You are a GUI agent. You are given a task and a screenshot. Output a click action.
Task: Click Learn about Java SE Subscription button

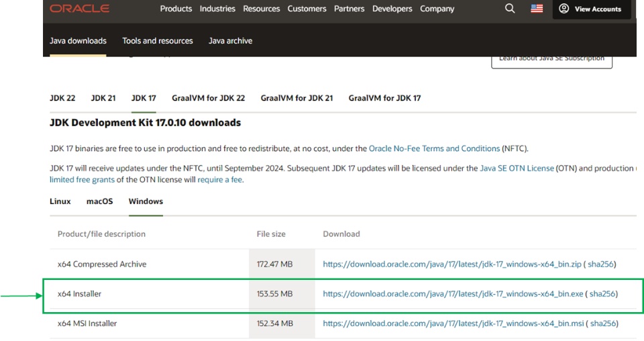551,59
